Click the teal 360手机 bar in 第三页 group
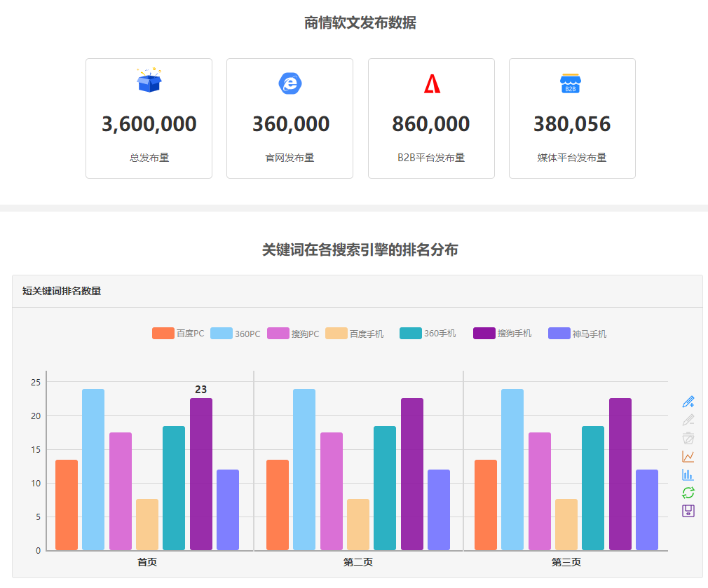The width and height of the screenshot is (708, 588). (x=593, y=488)
